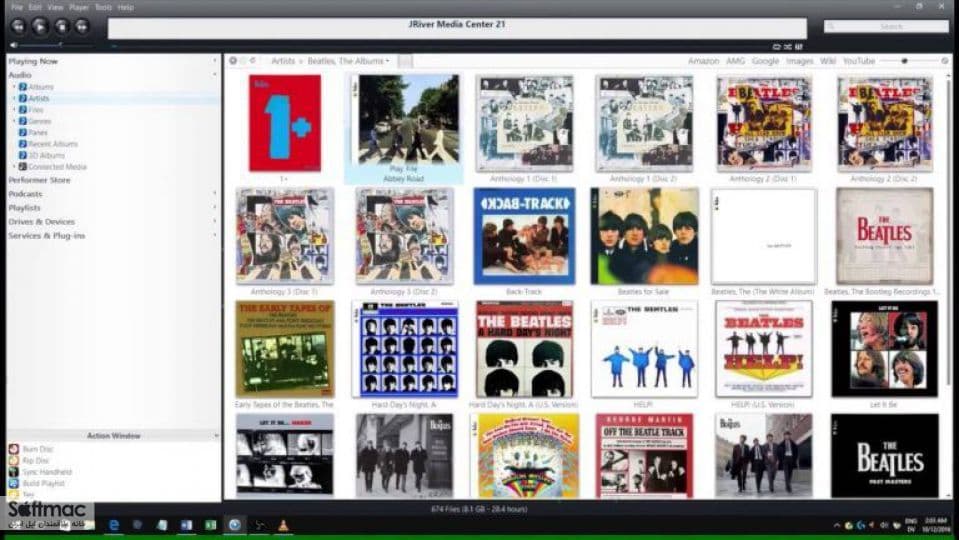Toggle the shuffle mode icon under the display
The image size is (959, 540).
tap(788, 46)
